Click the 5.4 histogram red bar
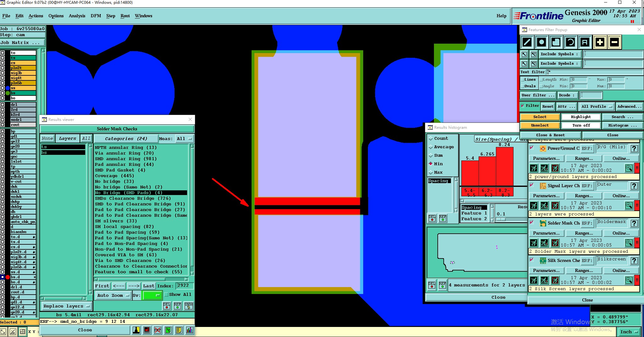This screenshot has width=644, height=337. click(470, 173)
